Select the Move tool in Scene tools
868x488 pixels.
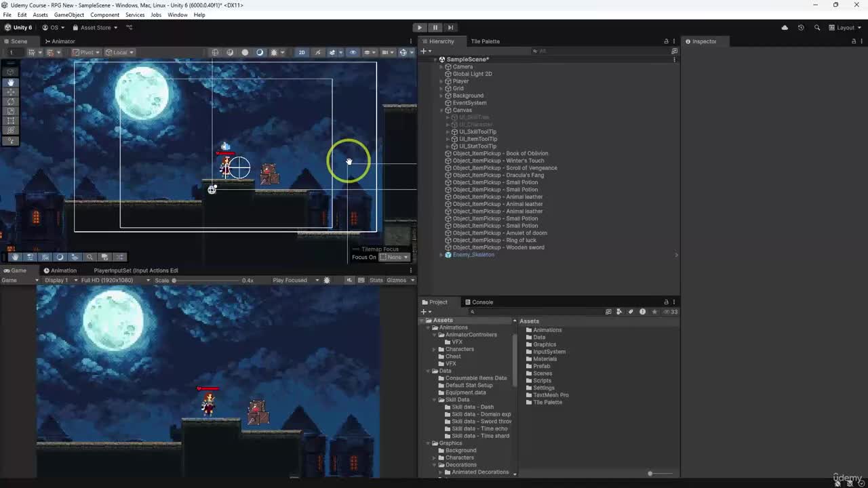[10, 92]
